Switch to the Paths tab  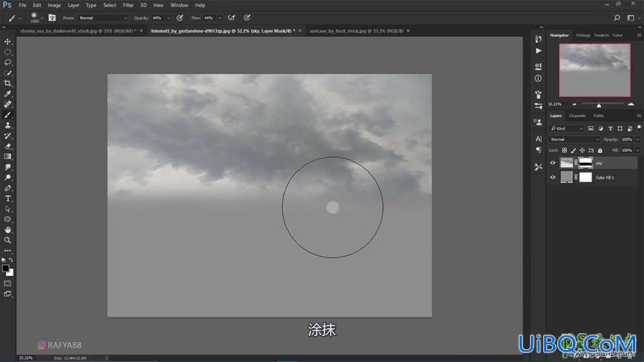(x=598, y=116)
